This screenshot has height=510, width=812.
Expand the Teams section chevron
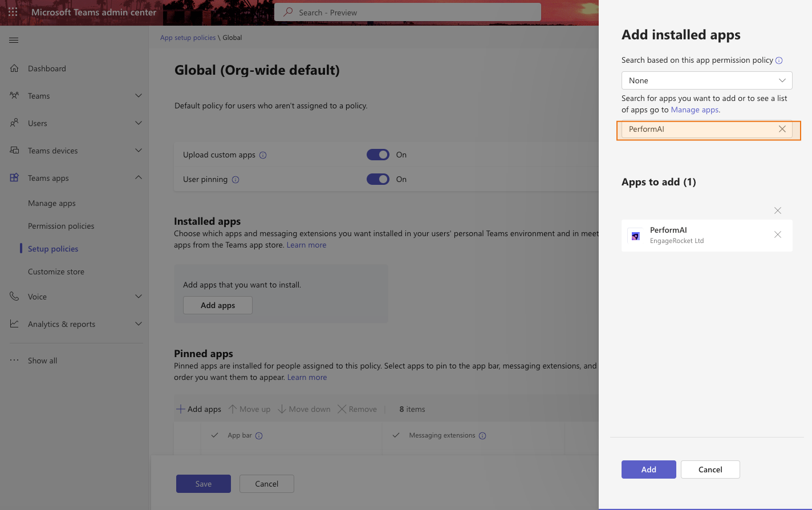coord(139,96)
